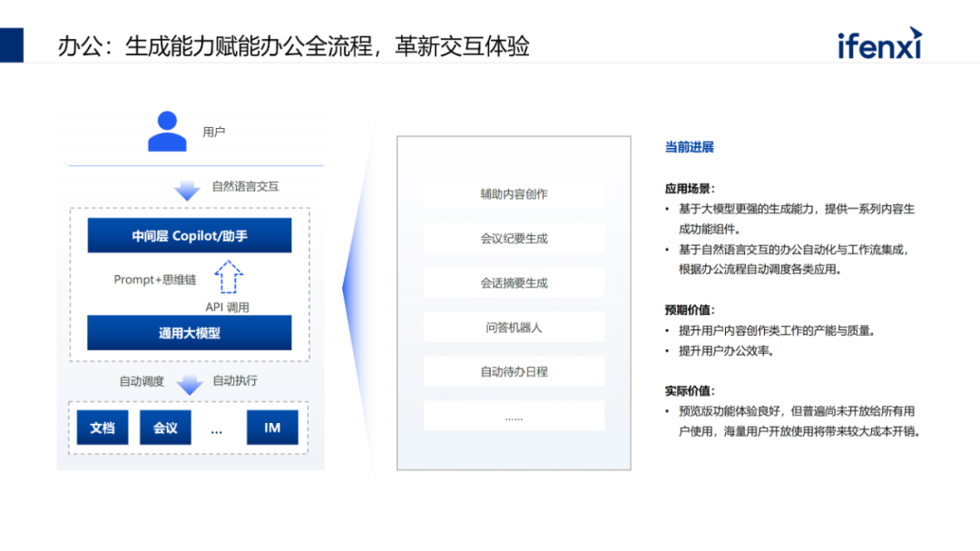
Task: Click the ellipsis between 会议 and IM
Action: click(x=216, y=431)
